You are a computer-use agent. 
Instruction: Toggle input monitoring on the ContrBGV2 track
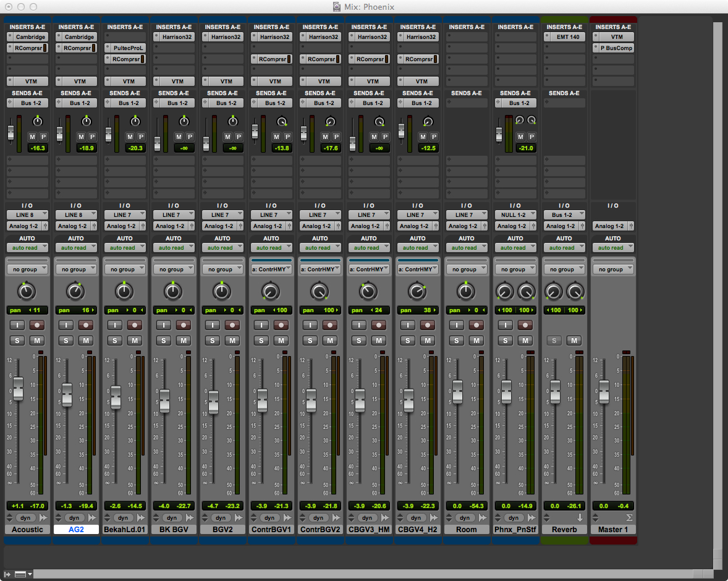tap(310, 325)
